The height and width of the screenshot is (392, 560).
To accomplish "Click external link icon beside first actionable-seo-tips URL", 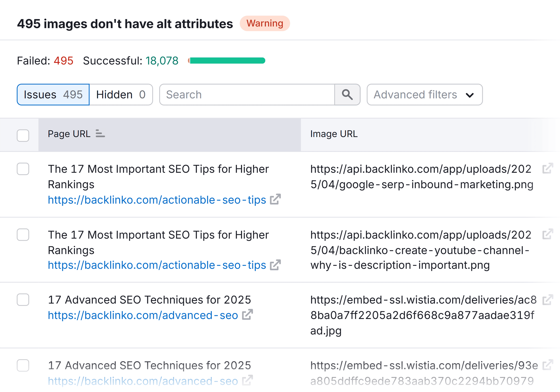I will 275,199.
